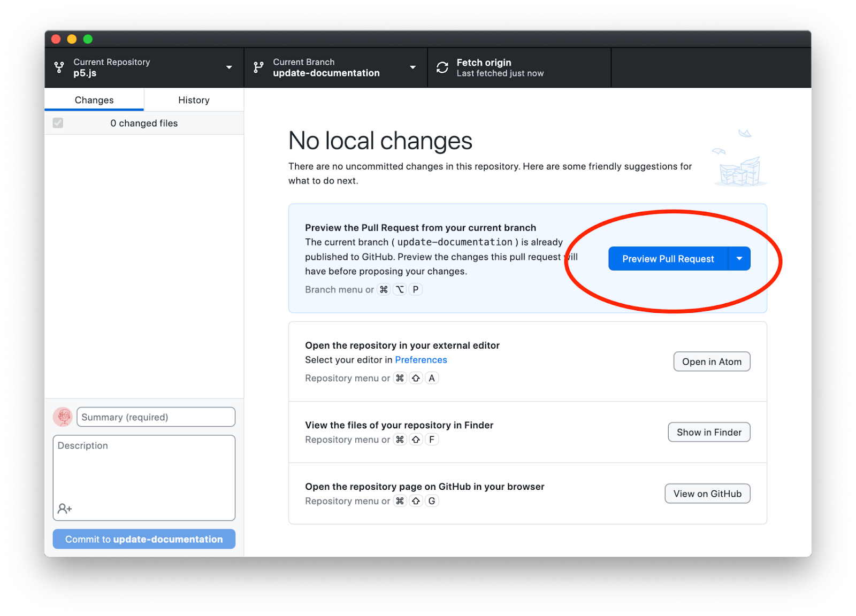Click the repository fork icon beside p5.js

click(x=59, y=67)
